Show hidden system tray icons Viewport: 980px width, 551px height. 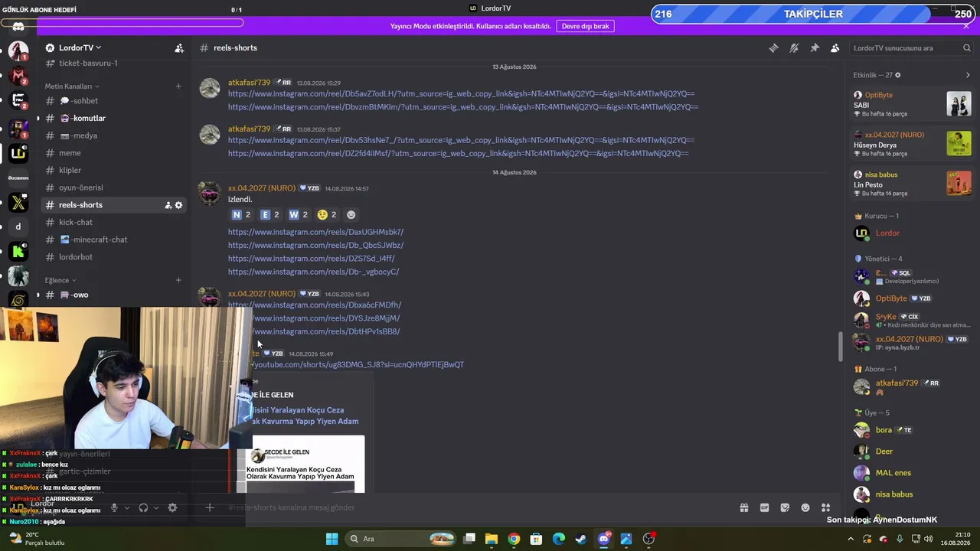(849, 539)
